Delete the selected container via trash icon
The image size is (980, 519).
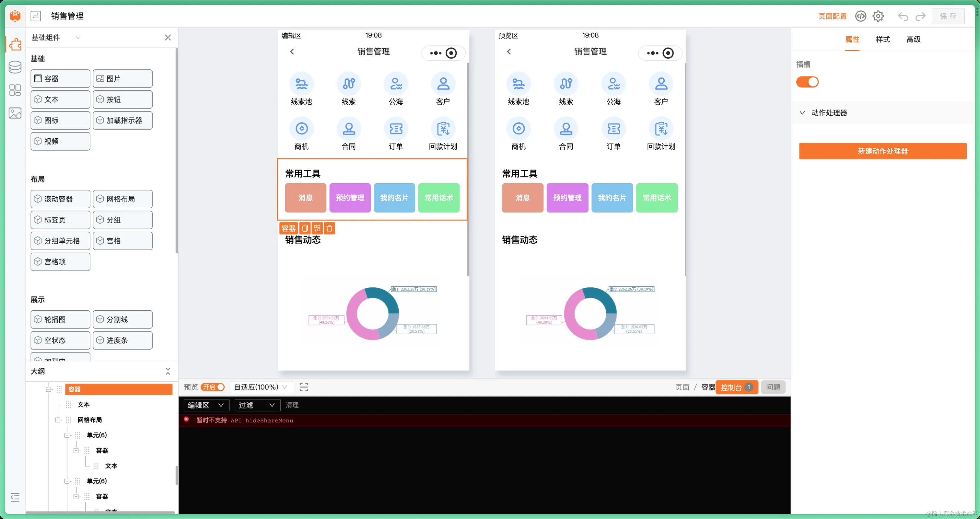(x=330, y=228)
